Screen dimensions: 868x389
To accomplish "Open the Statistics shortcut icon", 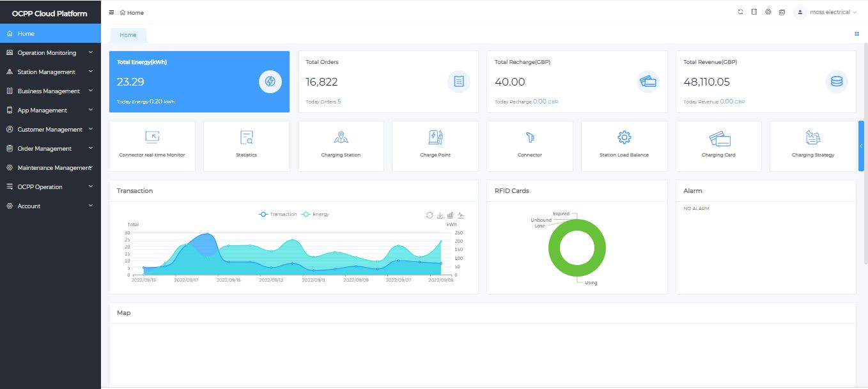I will point(247,137).
